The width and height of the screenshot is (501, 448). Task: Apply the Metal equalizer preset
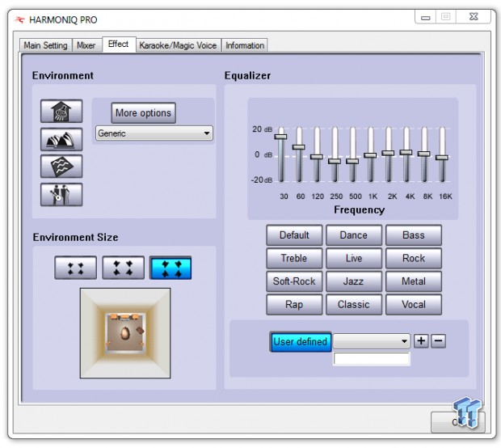pyautogui.click(x=414, y=281)
